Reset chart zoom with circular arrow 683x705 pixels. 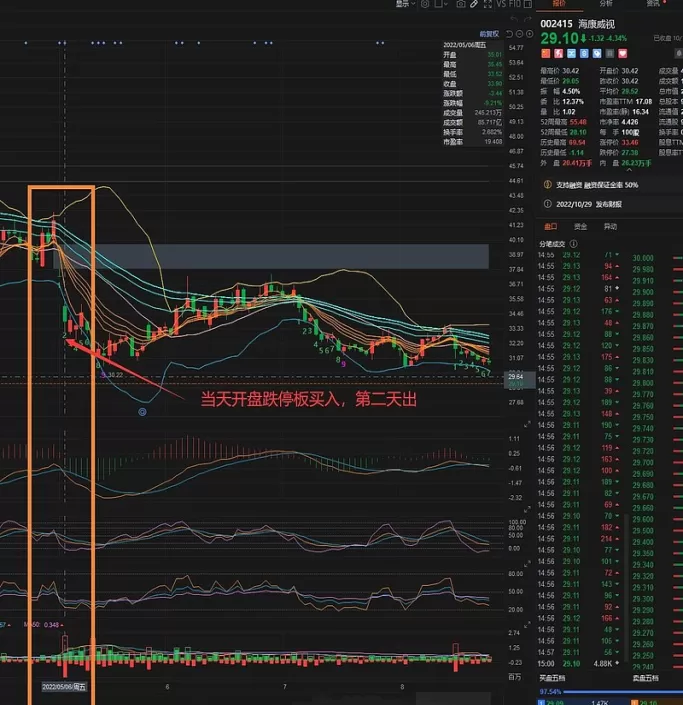tap(509, 34)
